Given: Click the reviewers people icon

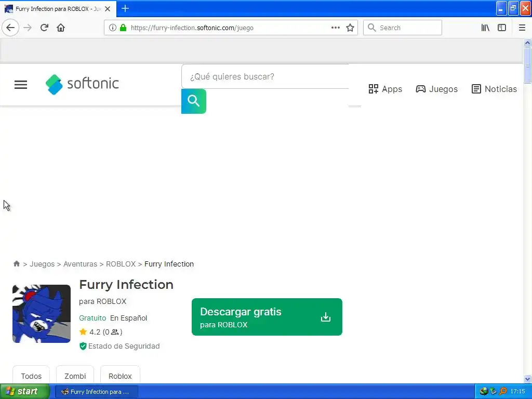Looking at the screenshot, I should click(x=115, y=332).
